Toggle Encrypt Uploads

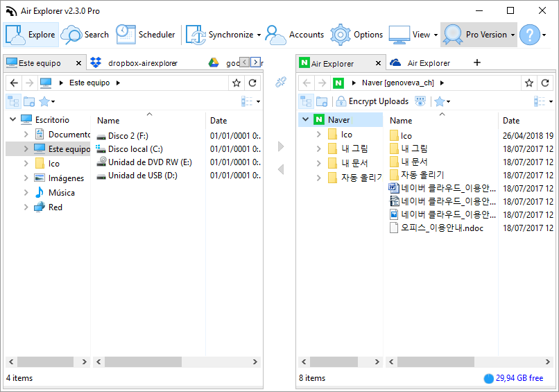click(372, 101)
